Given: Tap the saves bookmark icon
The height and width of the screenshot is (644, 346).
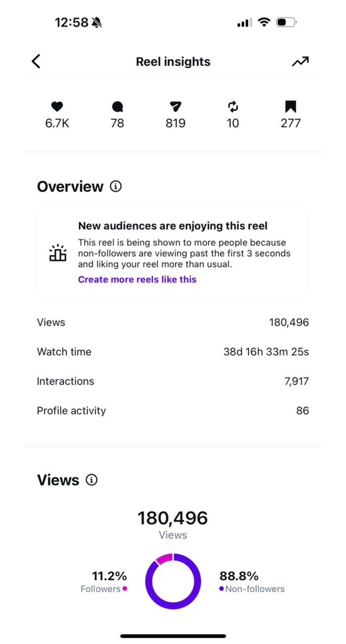Looking at the screenshot, I should pyautogui.click(x=291, y=107).
